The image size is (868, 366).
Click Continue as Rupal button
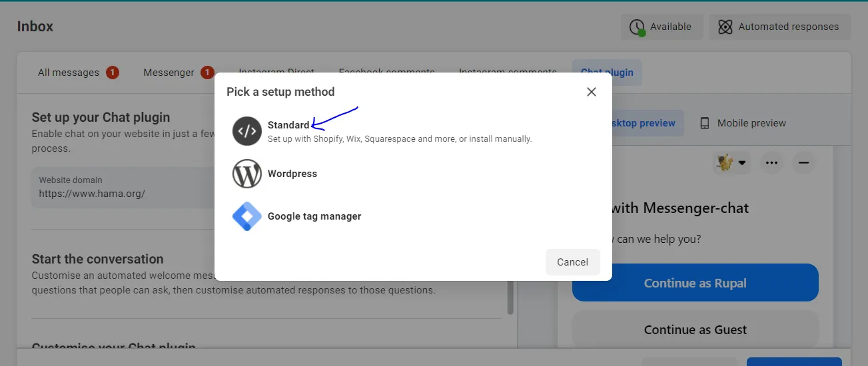tap(695, 283)
